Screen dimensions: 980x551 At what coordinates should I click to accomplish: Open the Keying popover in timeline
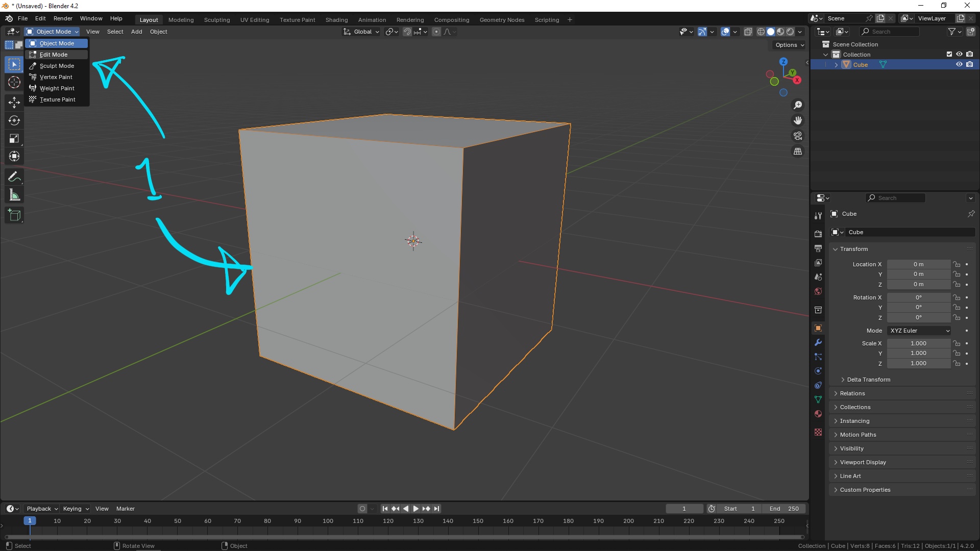point(76,509)
